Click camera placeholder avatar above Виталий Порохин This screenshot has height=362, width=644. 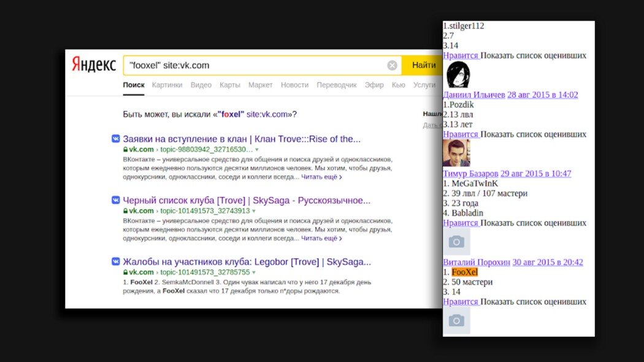(x=456, y=242)
